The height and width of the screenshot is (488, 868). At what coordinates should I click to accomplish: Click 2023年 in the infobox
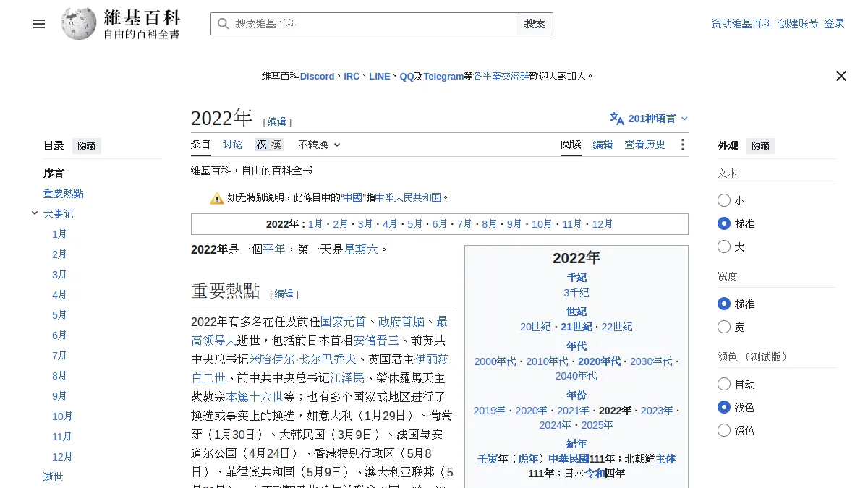(657, 411)
